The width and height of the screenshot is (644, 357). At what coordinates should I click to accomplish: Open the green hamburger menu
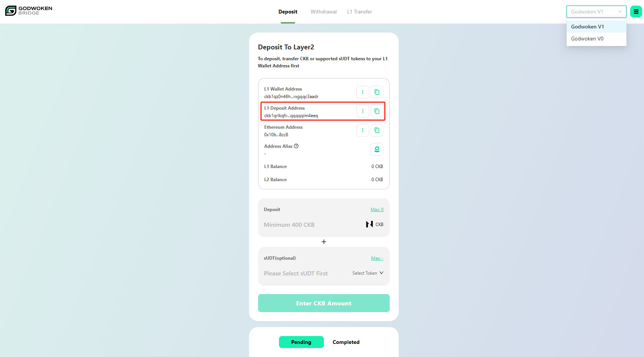[x=636, y=12]
